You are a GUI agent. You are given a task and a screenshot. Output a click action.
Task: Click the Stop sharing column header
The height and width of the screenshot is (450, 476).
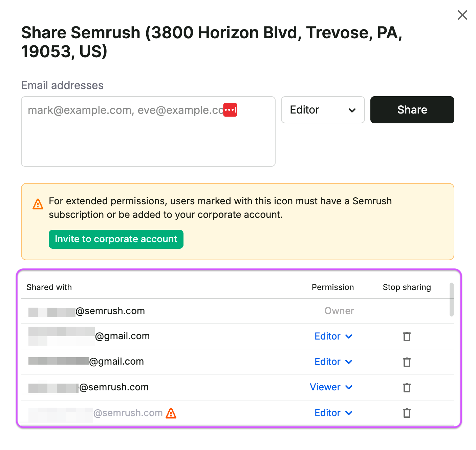[x=407, y=287]
